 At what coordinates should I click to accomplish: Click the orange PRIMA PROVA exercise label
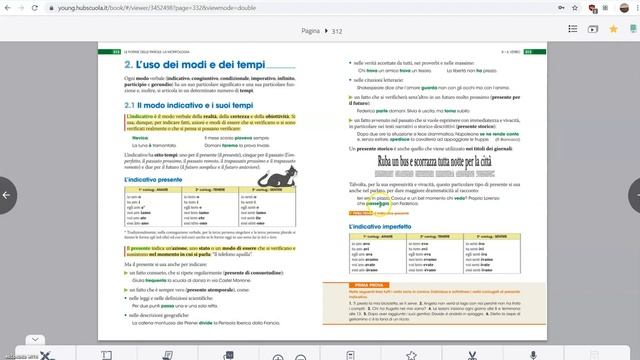(369, 285)
